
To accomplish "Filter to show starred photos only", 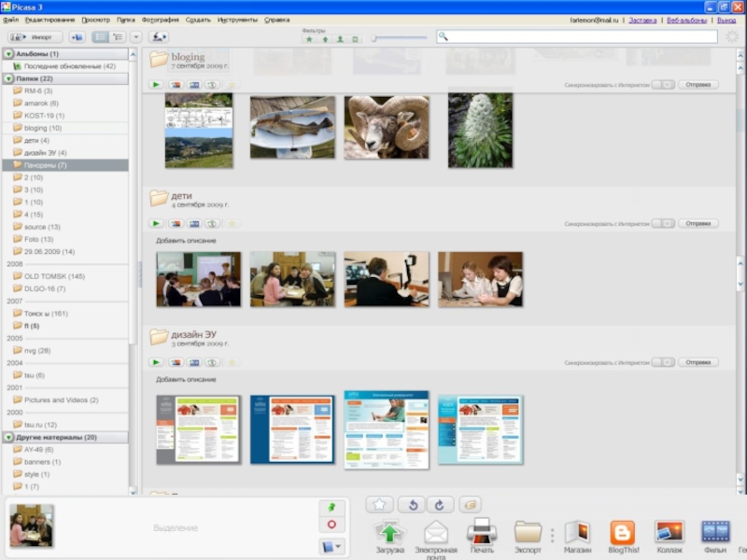I will pyautogui.click(x=309, y=39).
